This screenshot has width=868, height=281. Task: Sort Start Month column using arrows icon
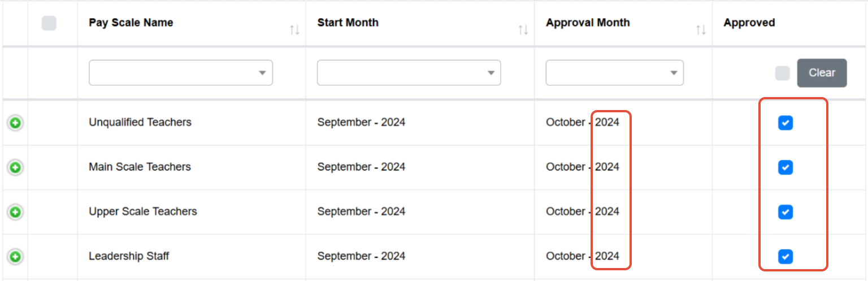[x=523, y=30]
